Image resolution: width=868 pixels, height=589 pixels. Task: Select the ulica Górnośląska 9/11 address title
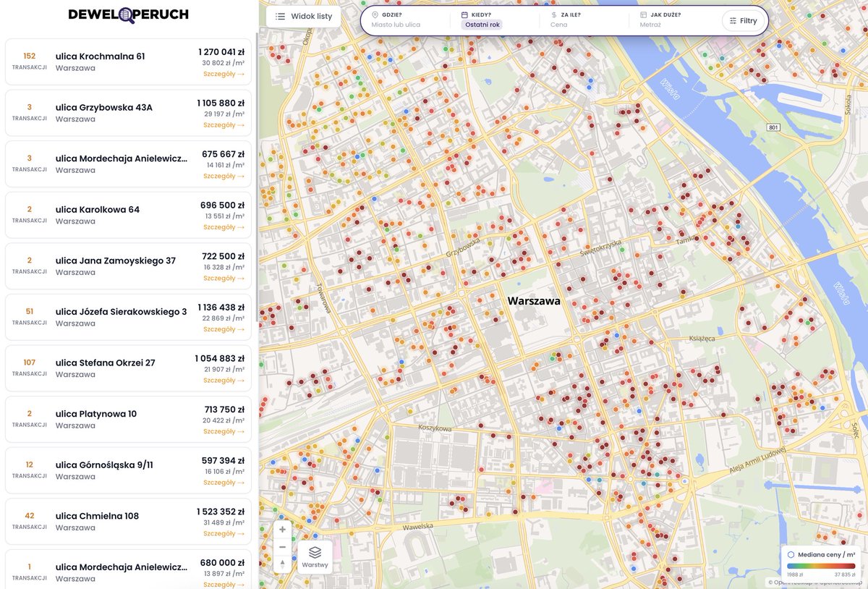click(x=104, y=465)
